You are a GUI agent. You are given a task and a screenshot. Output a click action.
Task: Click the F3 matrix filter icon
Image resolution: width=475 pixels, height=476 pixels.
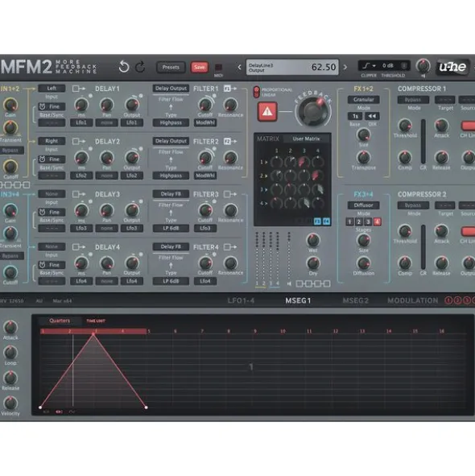click(x=317, y=221)
